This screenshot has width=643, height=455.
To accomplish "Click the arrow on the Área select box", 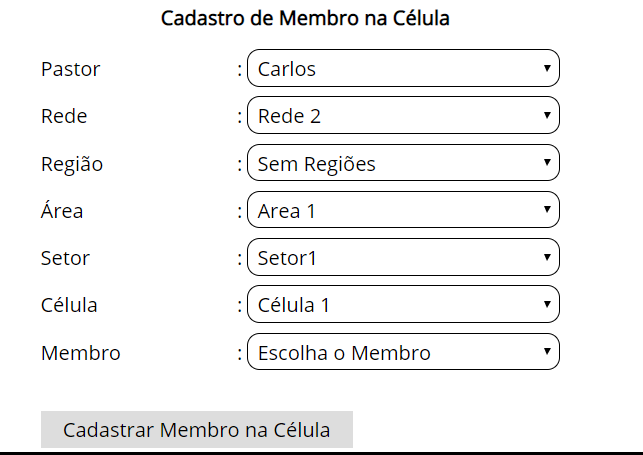I will pyautogui.click(x=547, y=210).
